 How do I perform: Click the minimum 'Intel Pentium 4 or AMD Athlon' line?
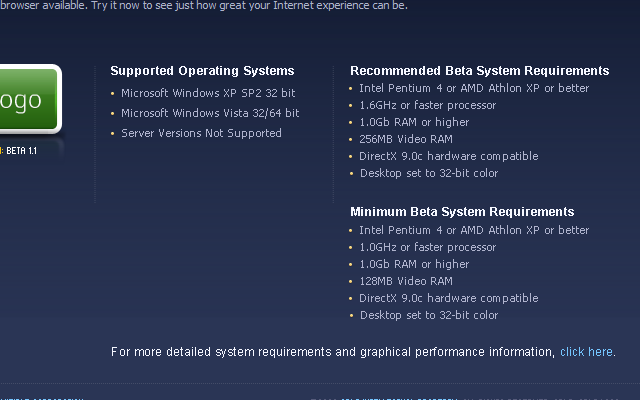click(x=474, y=230)
